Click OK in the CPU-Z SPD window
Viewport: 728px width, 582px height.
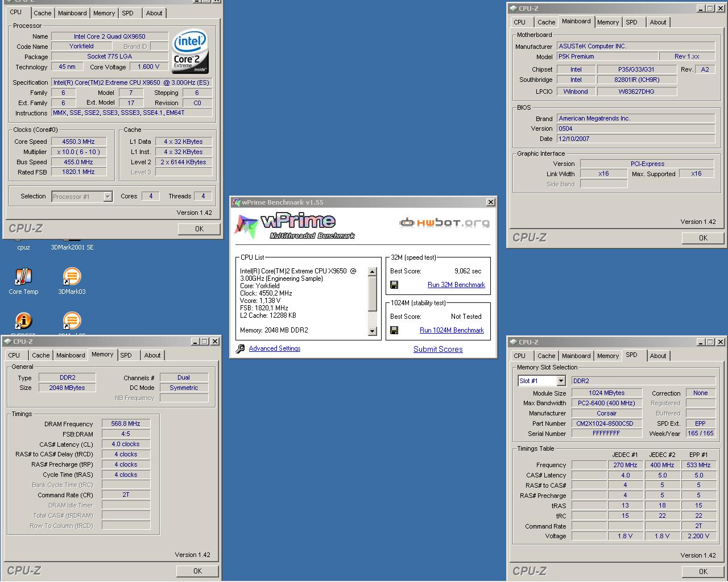tap(703, 571)
